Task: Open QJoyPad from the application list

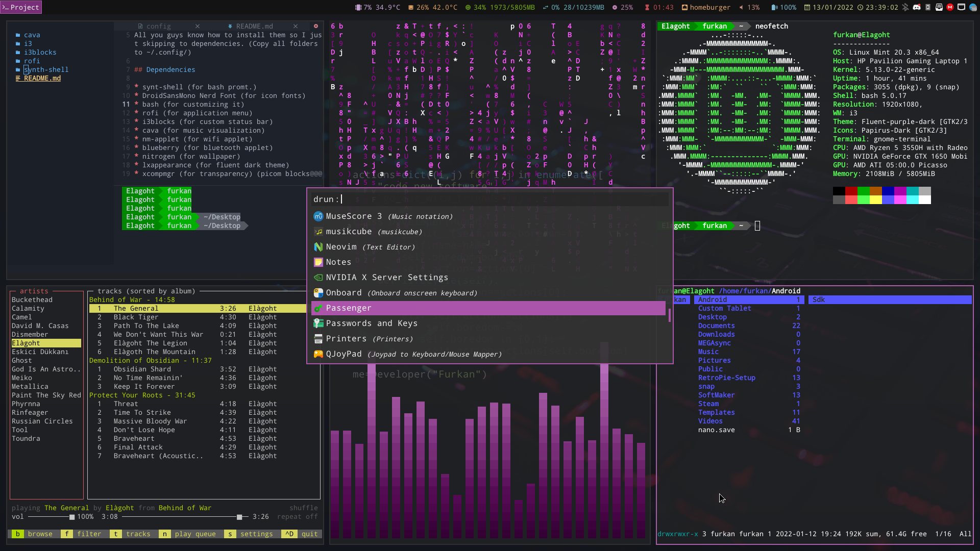Action: (344, 354)
